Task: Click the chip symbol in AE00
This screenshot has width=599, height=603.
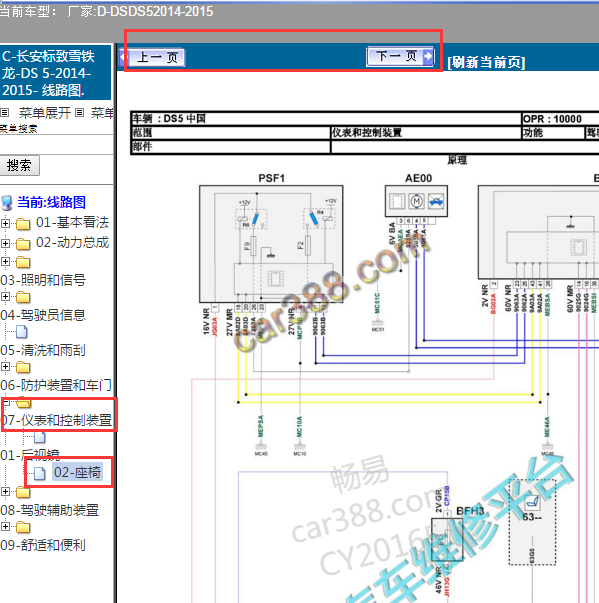Action: (397, 201)
